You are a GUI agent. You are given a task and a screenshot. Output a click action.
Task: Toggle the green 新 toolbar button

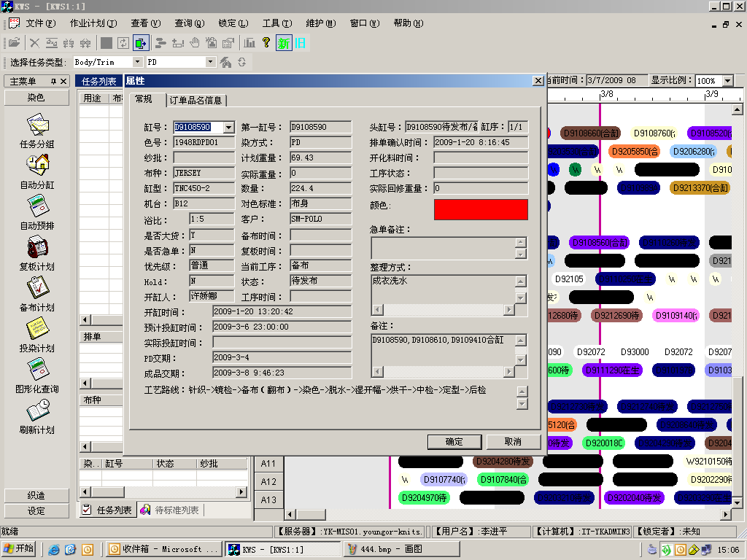point(284,43)
